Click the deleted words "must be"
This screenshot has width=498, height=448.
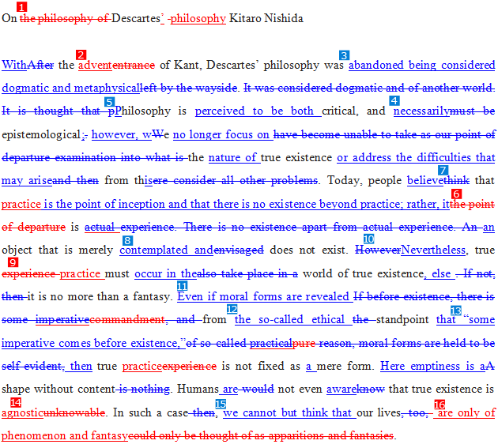pos(473,111)
